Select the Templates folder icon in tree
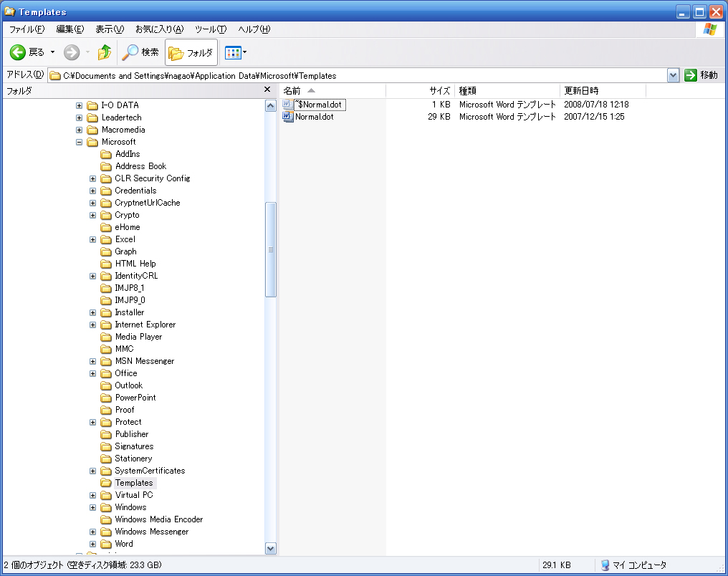The image size is (728, 576). pyautogui.click(x=106, y=483)
